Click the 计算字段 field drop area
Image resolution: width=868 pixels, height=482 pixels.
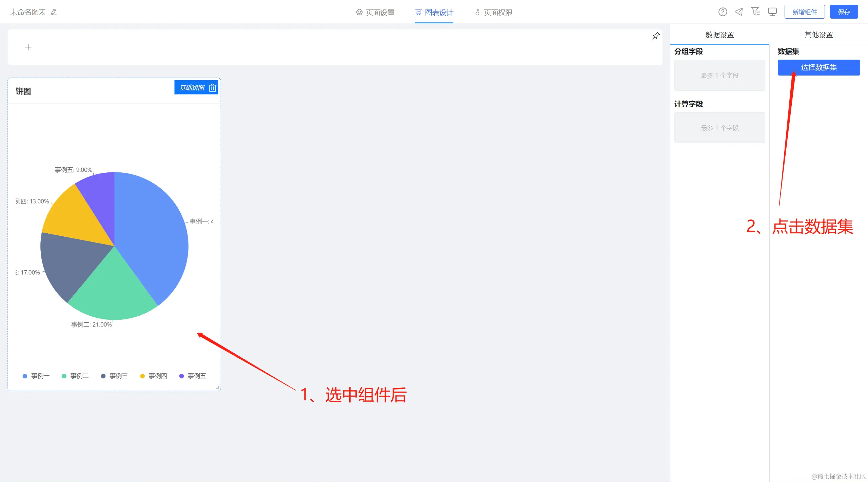point(719,128)
